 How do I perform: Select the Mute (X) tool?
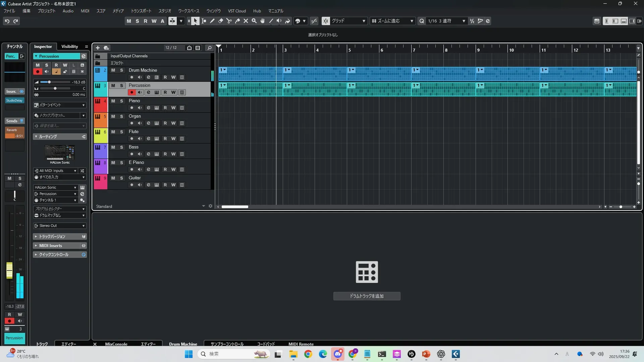click(246, 21)
